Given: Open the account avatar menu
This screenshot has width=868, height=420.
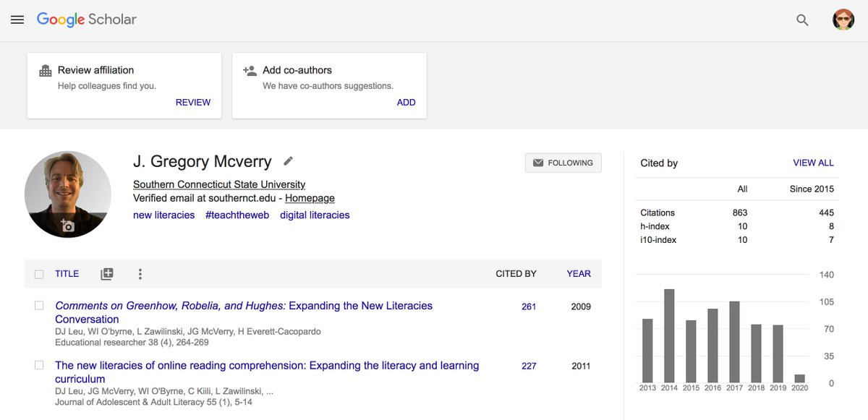Looking at the screenshot, I should click(x=843, y=20).
